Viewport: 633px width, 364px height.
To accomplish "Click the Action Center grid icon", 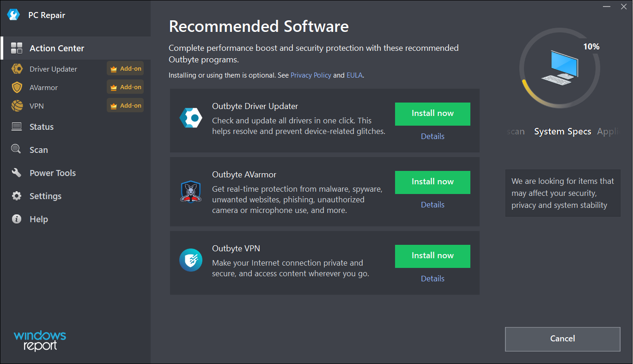I will 17,48.
